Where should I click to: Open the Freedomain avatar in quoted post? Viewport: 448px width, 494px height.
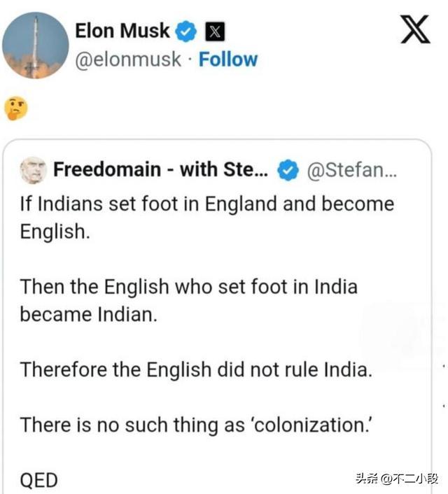pos(33,170)
